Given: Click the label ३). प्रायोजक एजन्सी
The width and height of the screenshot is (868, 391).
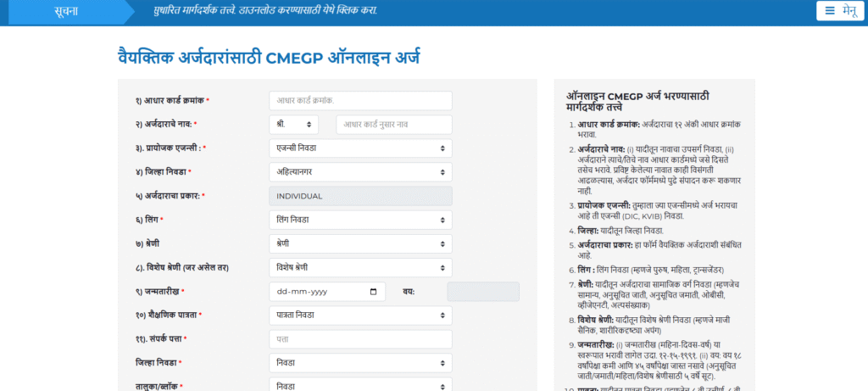Looking at the screenshot, I should point(171,148).
